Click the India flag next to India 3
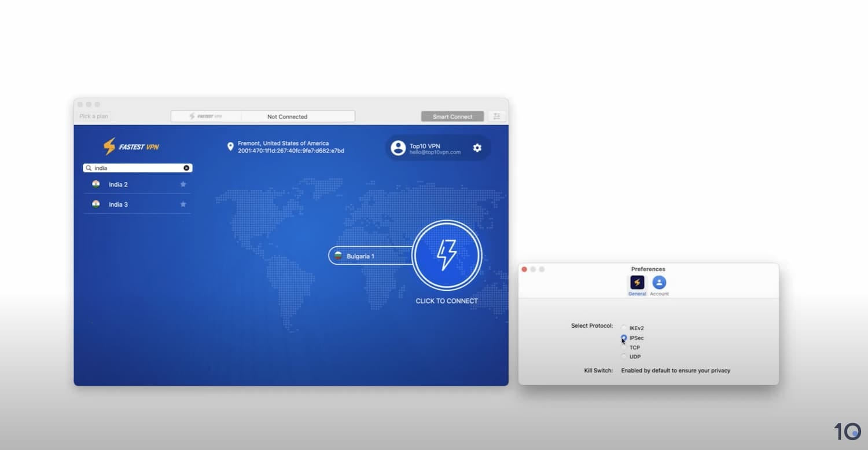This screenshot has width=868, height=450. point(96,204)
